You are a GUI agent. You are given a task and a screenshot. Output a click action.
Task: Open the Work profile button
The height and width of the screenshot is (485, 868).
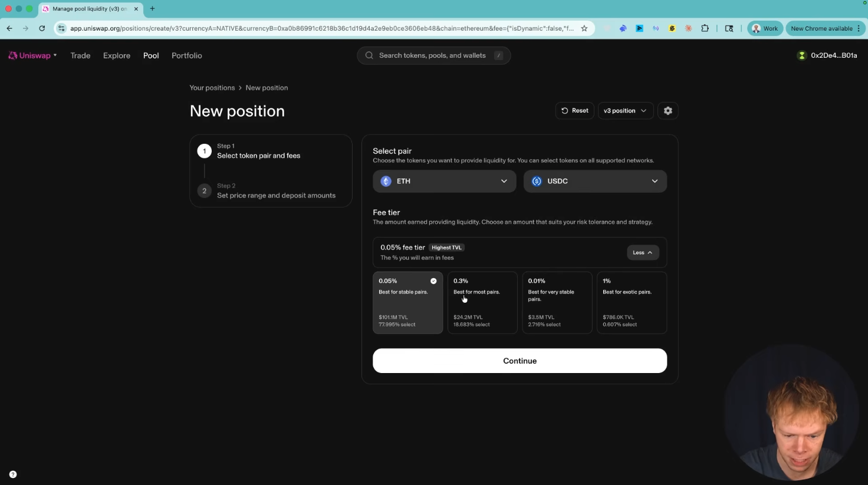pyautogui.click(x=765, y=28)
